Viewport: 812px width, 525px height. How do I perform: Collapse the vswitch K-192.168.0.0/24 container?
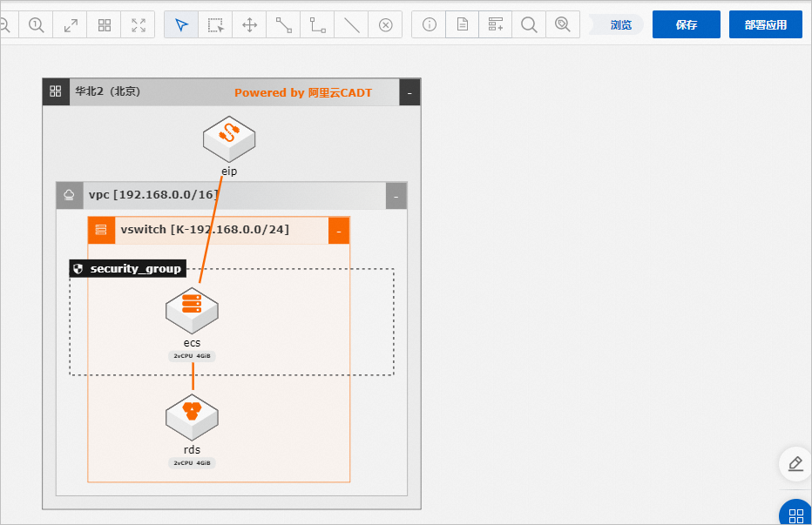pos(339,231)
